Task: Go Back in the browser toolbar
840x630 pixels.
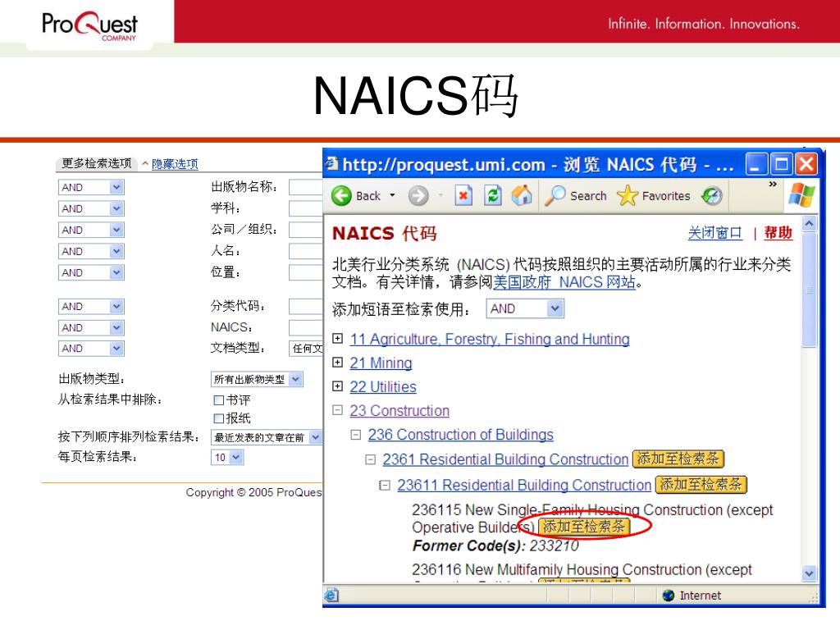Action: pyautogui.click(x=356, y=196)
